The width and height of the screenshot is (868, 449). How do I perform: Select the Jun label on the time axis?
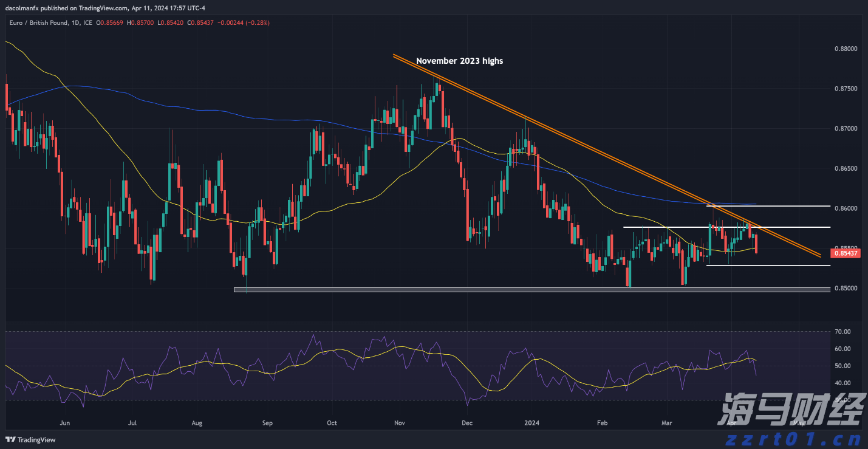coord(64,422)
